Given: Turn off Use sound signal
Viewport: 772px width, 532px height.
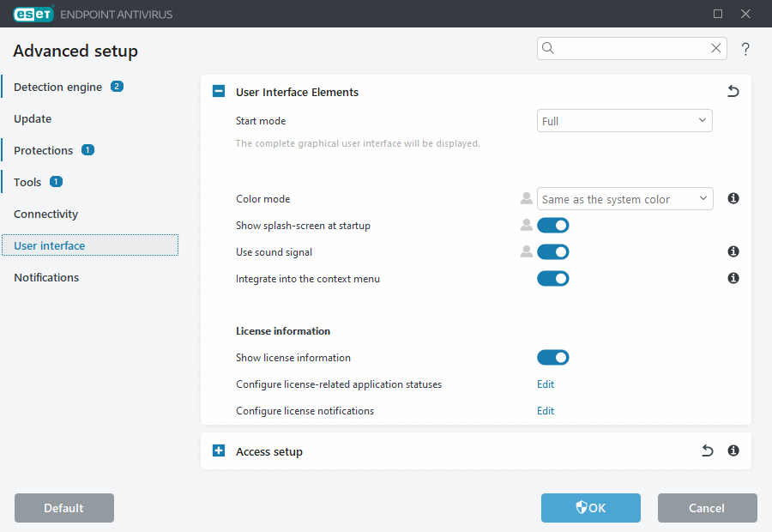Looking at the screenshot, I should click(553, 251).
